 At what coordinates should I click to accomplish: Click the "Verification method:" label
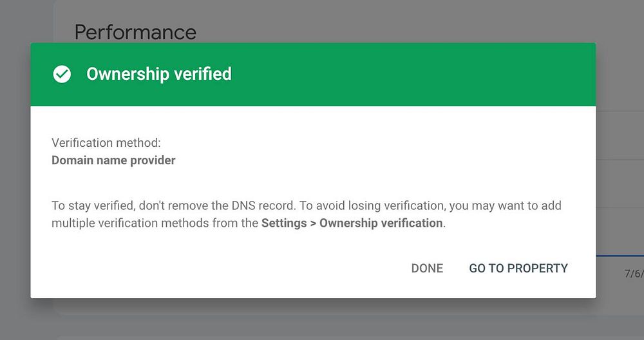106,143
